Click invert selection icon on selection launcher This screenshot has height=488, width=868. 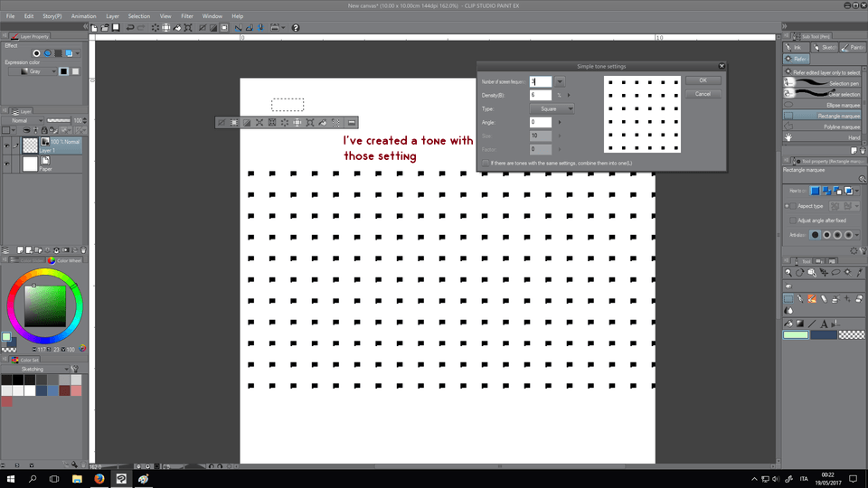(x=247, y=122)
